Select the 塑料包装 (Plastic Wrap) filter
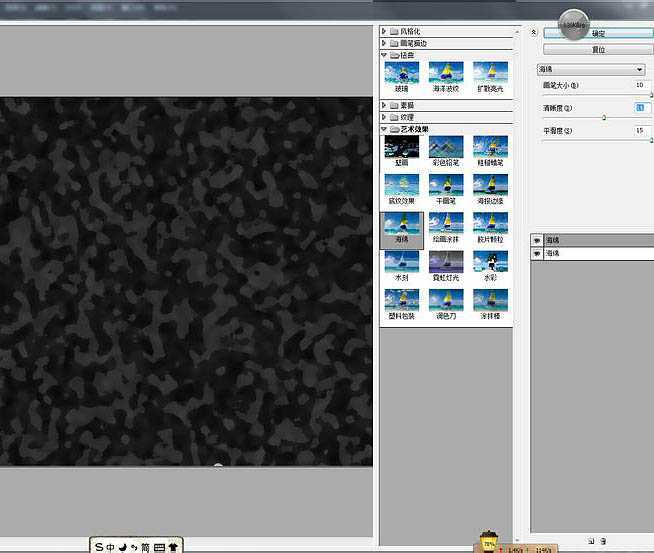The height and width of the screenshot is (553, 654). [x=401, y=300]
